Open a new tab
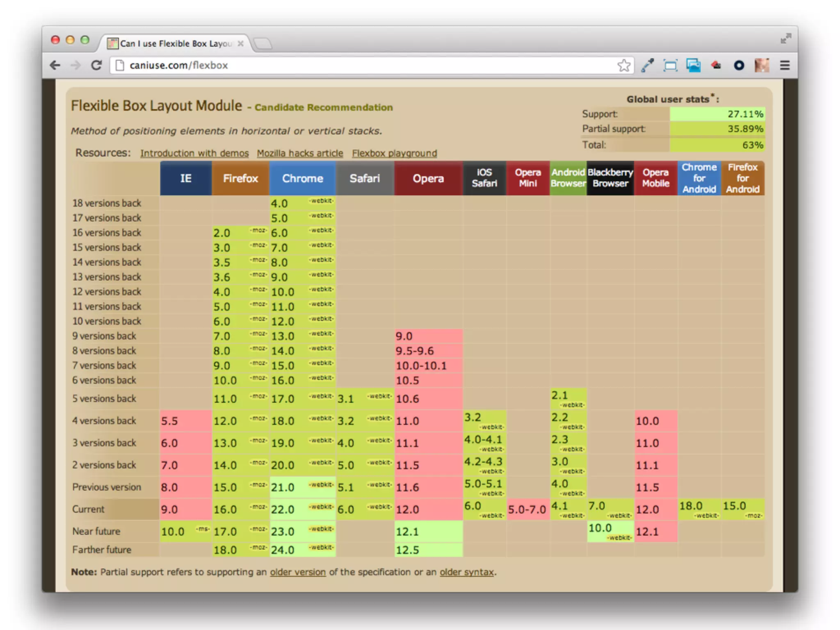 [262, 43]
